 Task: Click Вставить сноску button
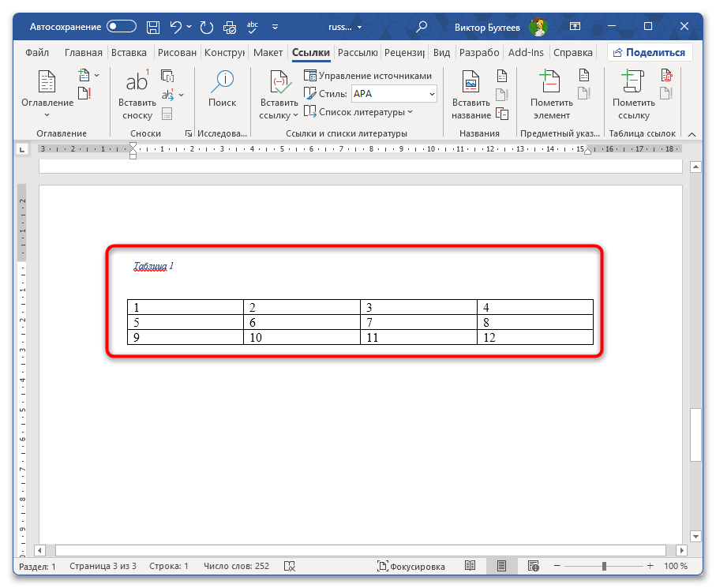click(137, 95)
